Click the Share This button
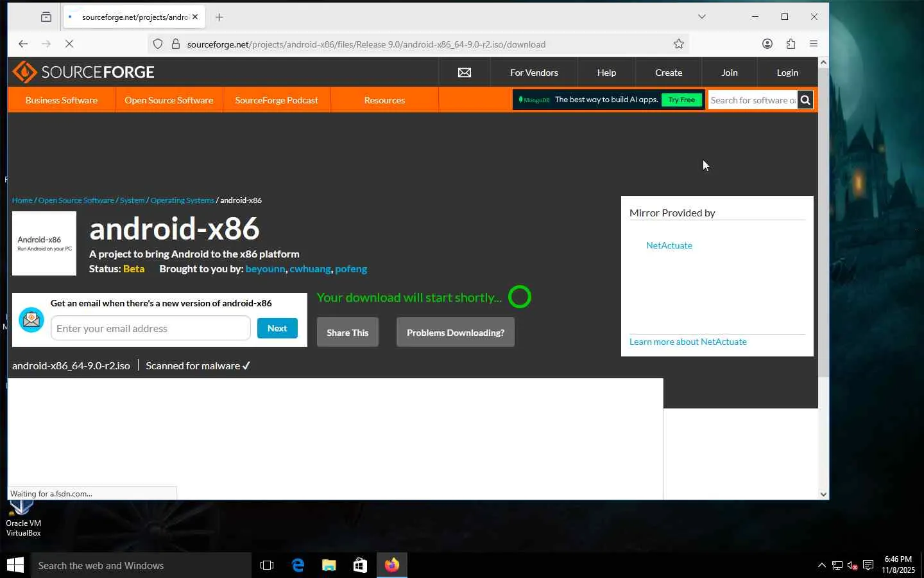This screenshot has height=578, width=924. (348, 332)
